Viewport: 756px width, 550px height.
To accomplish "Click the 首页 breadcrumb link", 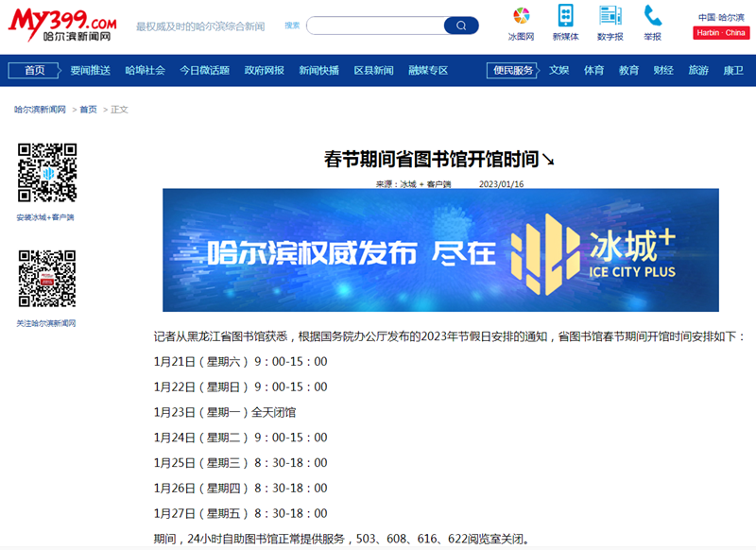I will pyautogui.click(x=88, y=110).
